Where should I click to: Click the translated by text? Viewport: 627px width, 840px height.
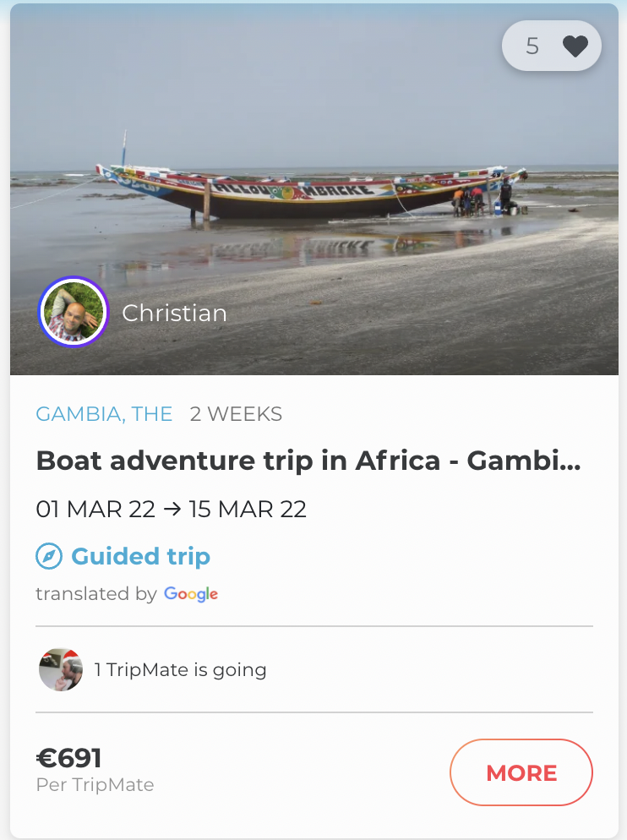tap(95, 594)
